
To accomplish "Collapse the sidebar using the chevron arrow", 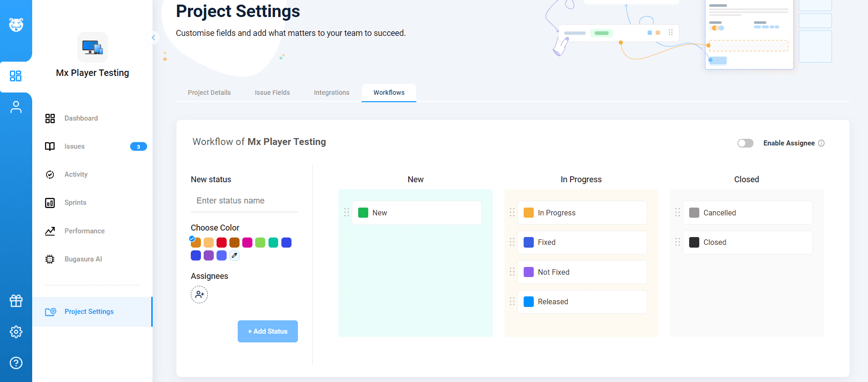I will point(153,38).
